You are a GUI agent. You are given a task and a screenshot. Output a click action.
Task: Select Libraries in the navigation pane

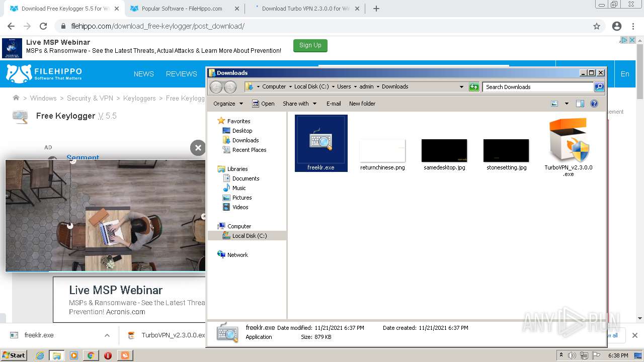[x=237, y=169]
